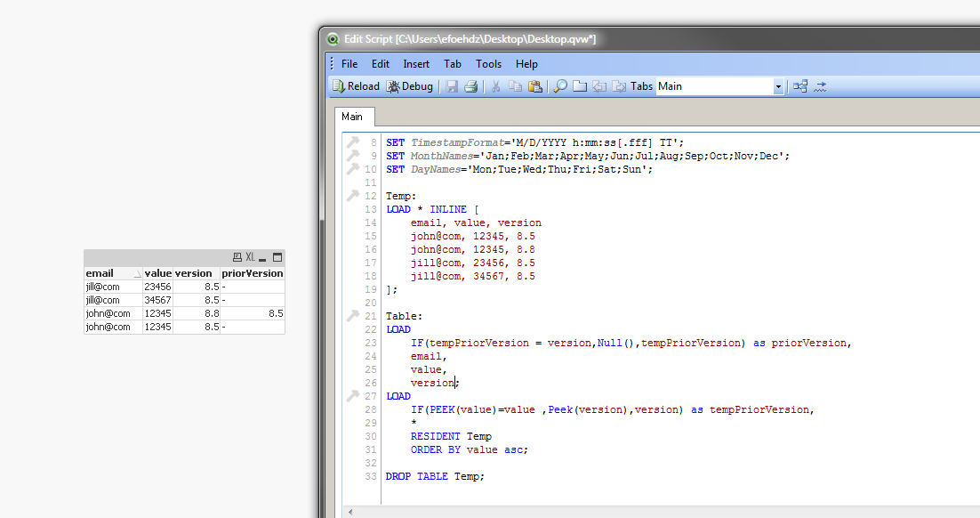
Task: Start the Debug tool
Action: tap(410, 86)
